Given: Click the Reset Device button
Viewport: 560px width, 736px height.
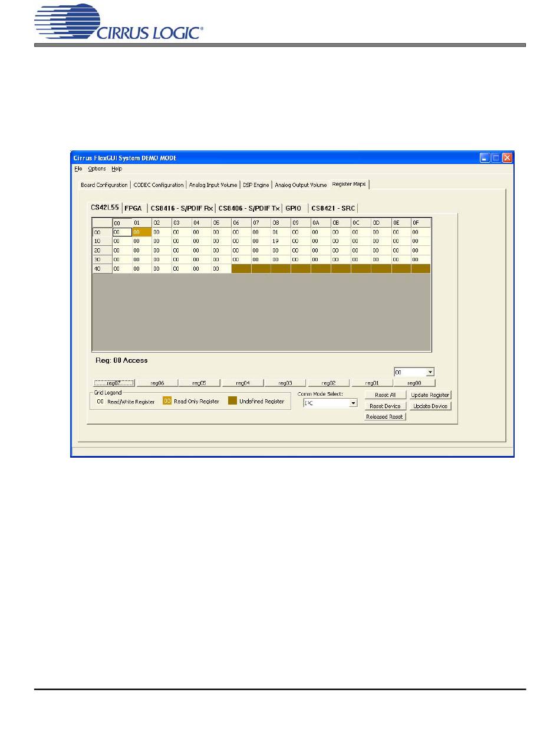Looking at the screenshot, I should (x=386, y=406).
